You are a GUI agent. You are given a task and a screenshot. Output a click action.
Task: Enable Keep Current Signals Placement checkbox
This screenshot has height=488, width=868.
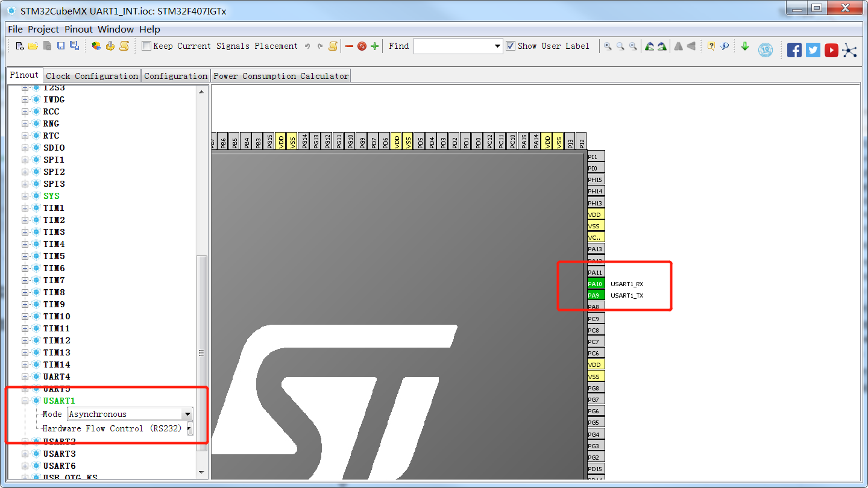(x=146, y=46)
